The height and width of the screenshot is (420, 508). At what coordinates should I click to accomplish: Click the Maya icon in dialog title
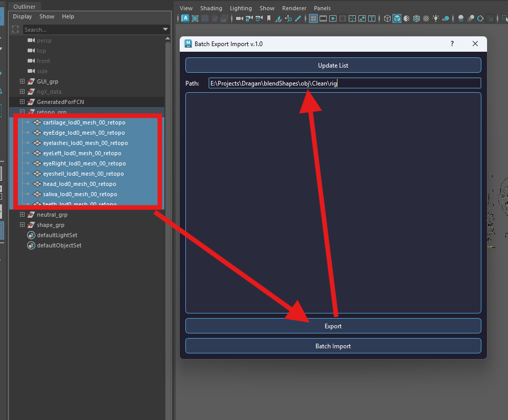pos(188,44)
